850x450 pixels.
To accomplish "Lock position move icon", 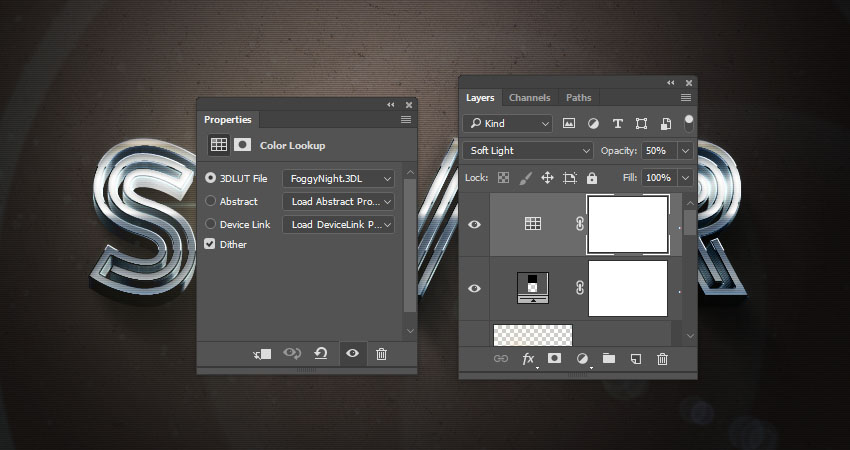I will [x=548, y=178].
